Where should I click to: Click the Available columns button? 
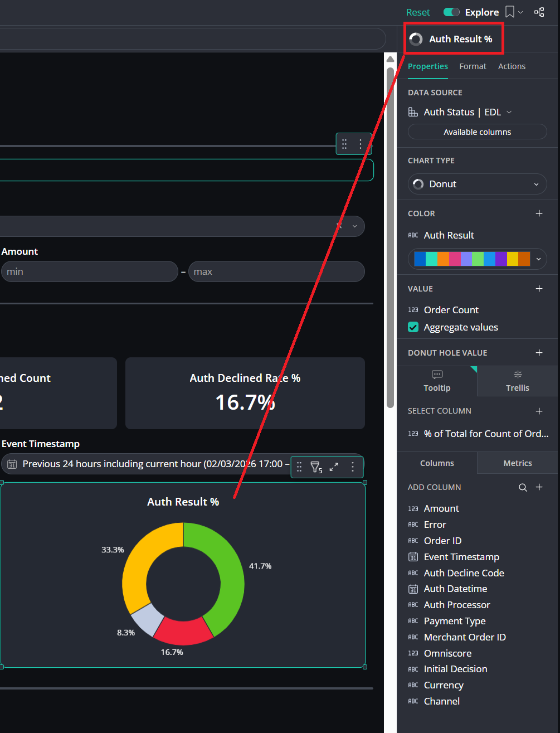click(x=478, y=132)
